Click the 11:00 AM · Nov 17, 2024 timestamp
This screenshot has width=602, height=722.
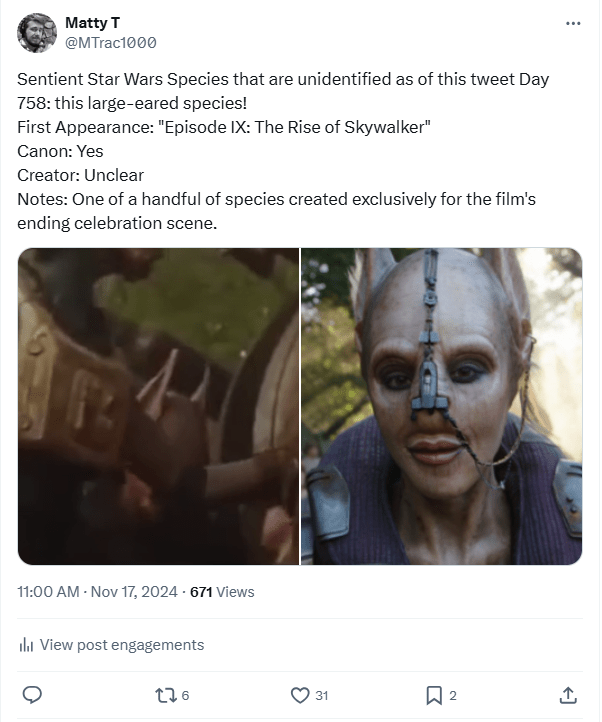[98, 592]
